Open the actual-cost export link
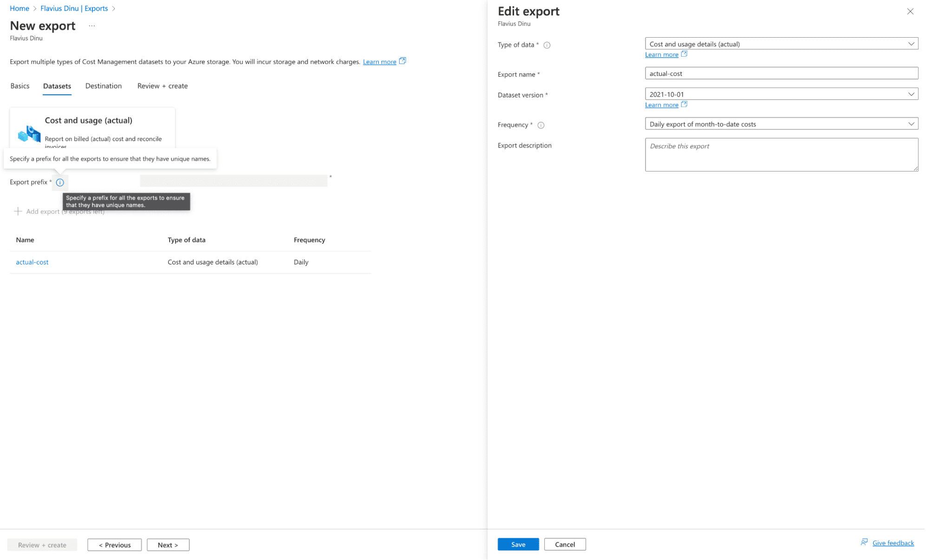Viewport: 929px width, 560px height. click(x=32, y=262)
